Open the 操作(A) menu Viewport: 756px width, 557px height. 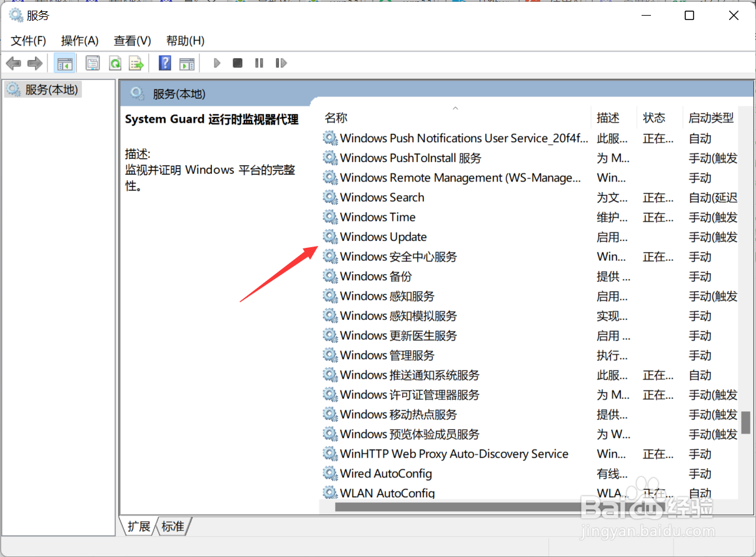[x=79, y=41]
